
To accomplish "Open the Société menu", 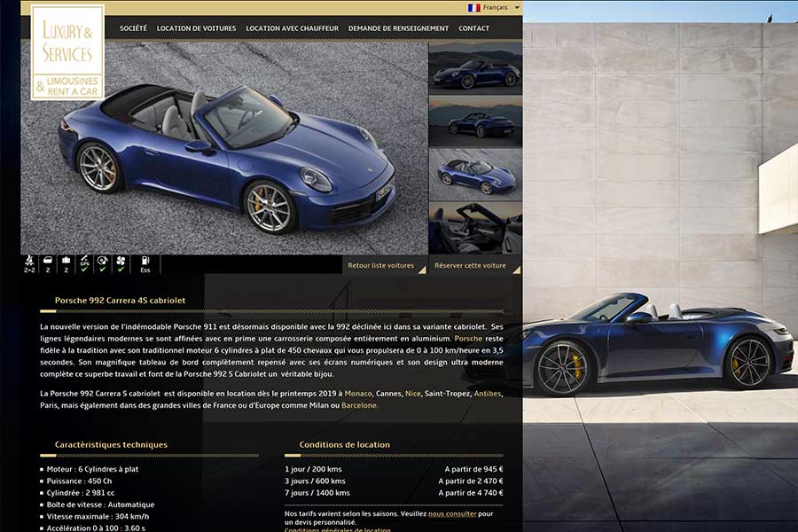I will [x=133, y=28].
